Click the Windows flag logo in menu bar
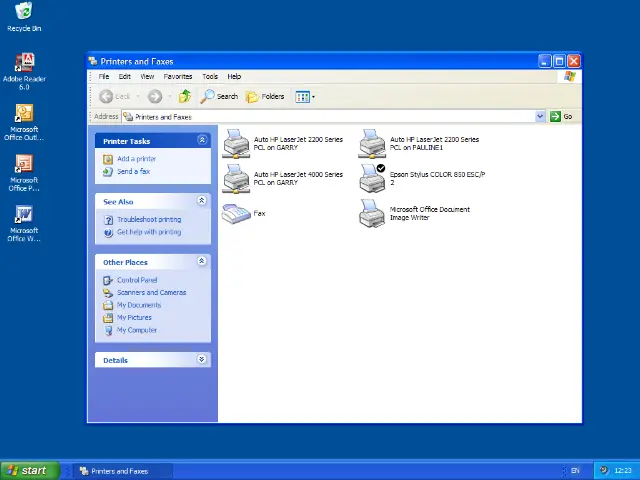Image resolution: width=640 pixels, height=480 pixels. tap(569, 76)
